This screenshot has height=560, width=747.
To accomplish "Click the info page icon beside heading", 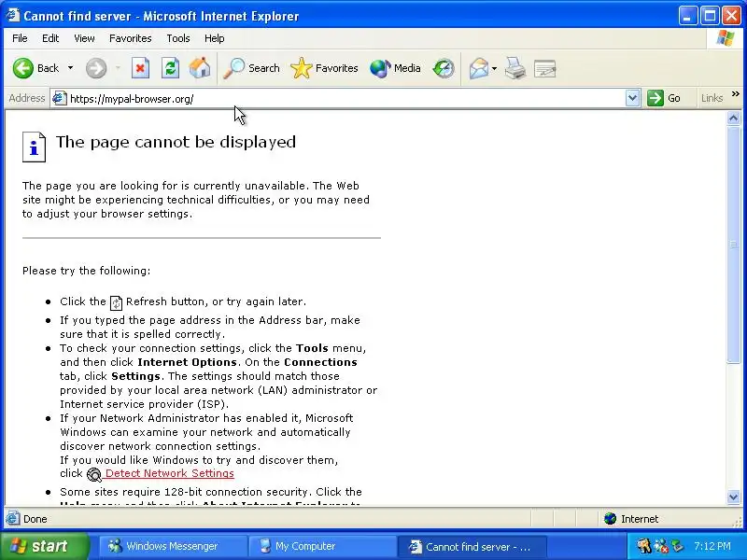I will point(34,147).
